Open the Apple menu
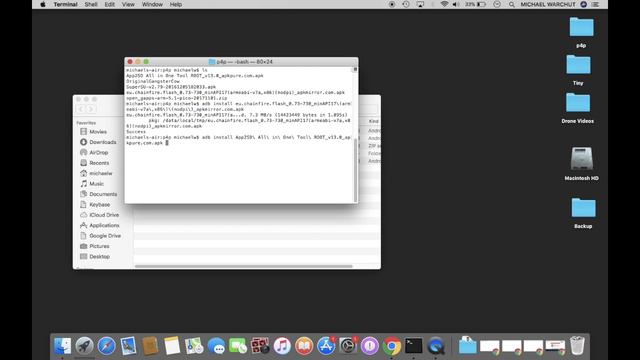 [43, 4]
